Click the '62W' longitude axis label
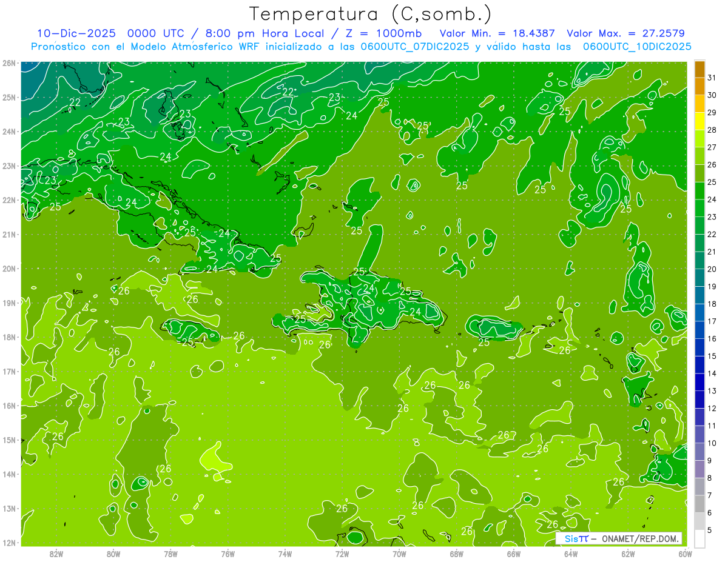Screen dimensions: 728x562 coord(628,554)
